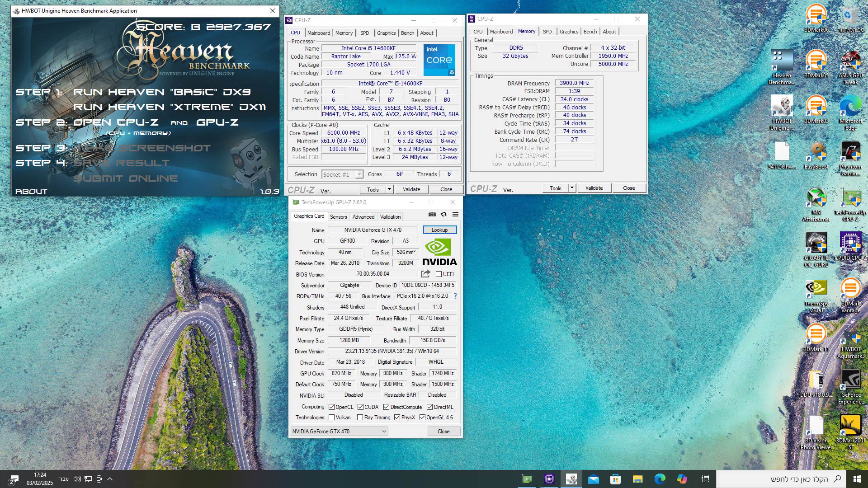Open the GIGABYTE OC GURU desktop icon
The image size is (868, 488).
point(816,249)
